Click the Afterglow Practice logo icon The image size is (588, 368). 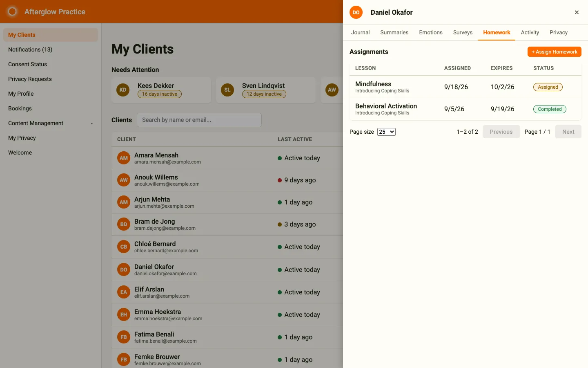click(x=12, y=11)
